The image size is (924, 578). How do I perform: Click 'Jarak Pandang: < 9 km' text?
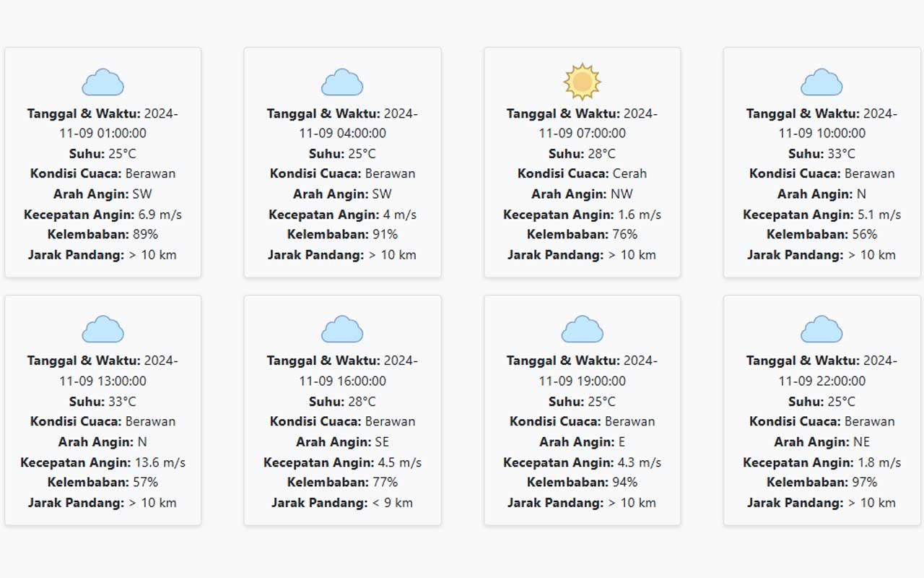[x=342, y=502]
